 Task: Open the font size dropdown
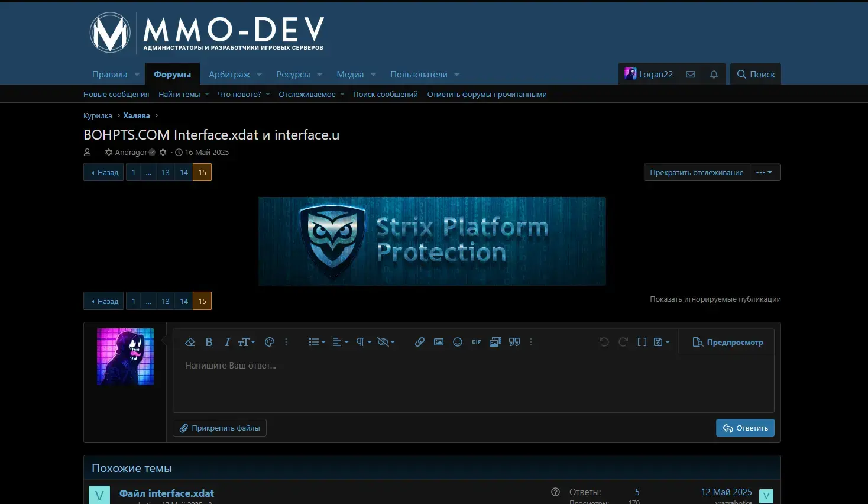click(246, 342)
